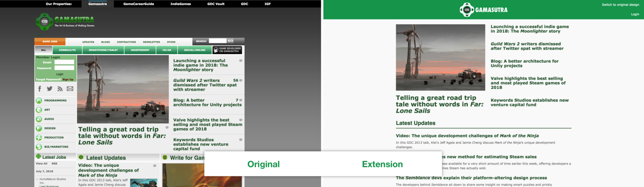Open Store in the navigation bar
Screen dimensions: 644x187
click(171, 42)
